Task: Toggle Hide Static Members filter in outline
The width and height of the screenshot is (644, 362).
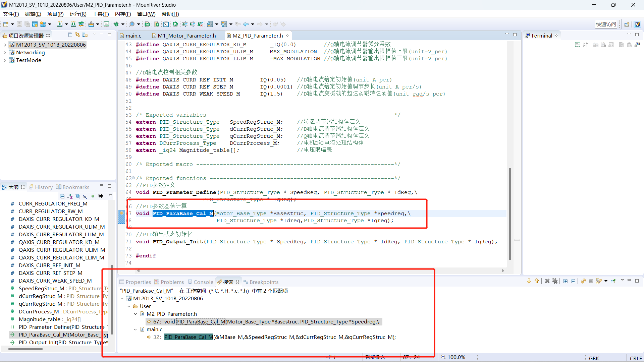Action: point(85,196)
